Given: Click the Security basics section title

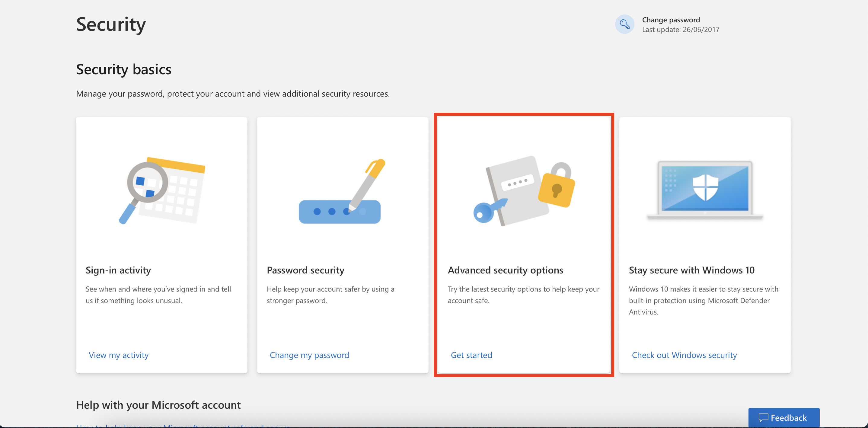Looking at the screenshot, I should coord(124,69).
